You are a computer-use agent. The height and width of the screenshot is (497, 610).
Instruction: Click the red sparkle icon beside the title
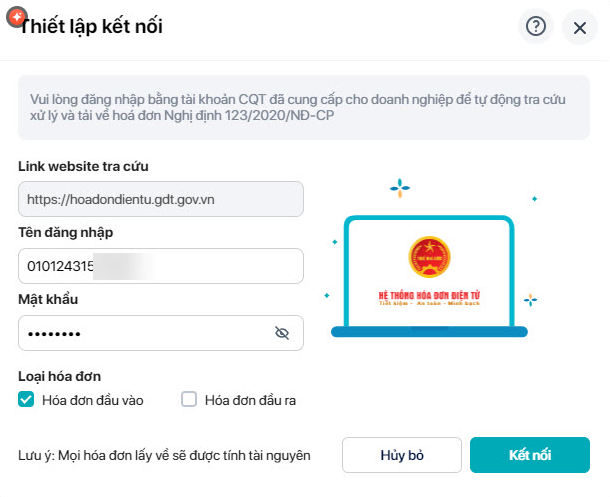point(17,17)
